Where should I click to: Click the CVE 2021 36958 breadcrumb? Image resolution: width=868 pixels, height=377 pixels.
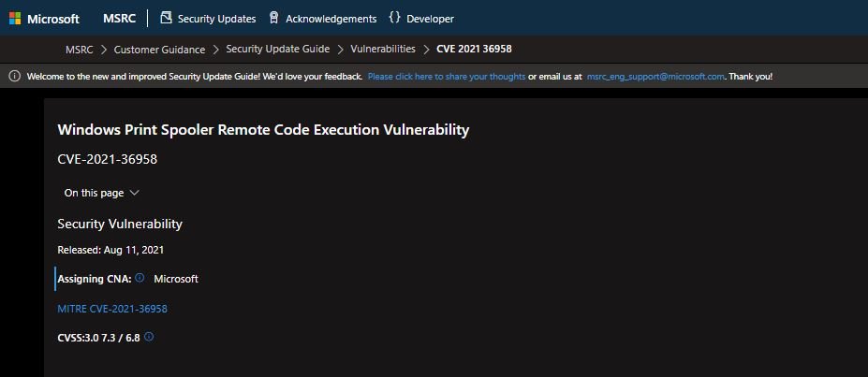click(475, 50)
